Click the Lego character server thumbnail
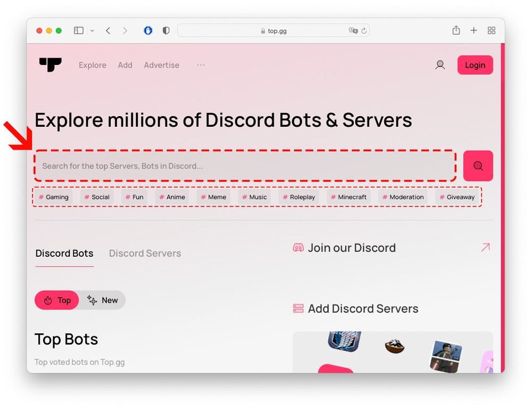The image size is (532, 409). tap(446, 356)
